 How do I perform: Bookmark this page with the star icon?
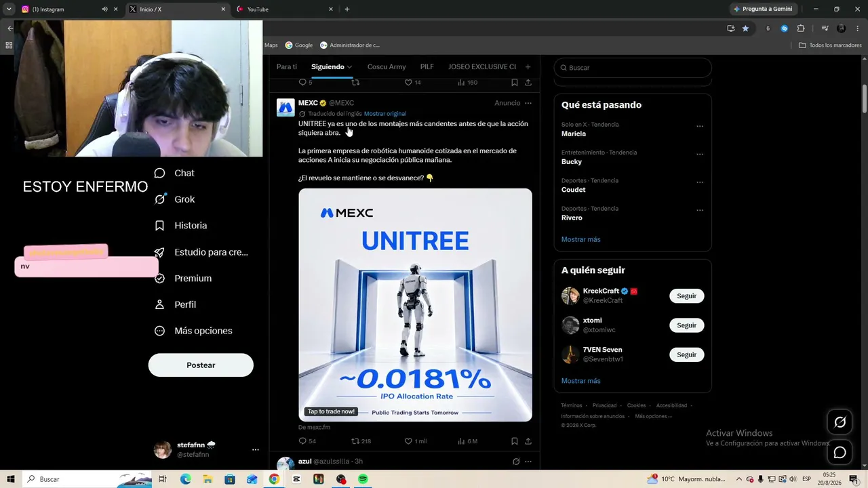(x=745, y=28)
